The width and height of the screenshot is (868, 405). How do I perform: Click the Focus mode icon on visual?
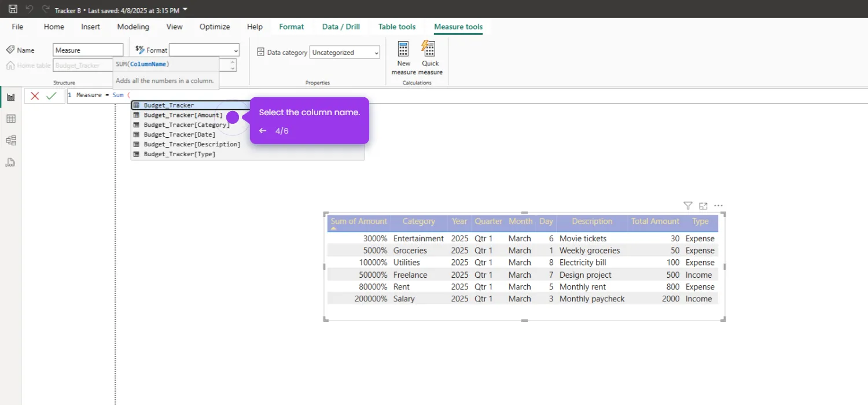(x=703, y=205)
